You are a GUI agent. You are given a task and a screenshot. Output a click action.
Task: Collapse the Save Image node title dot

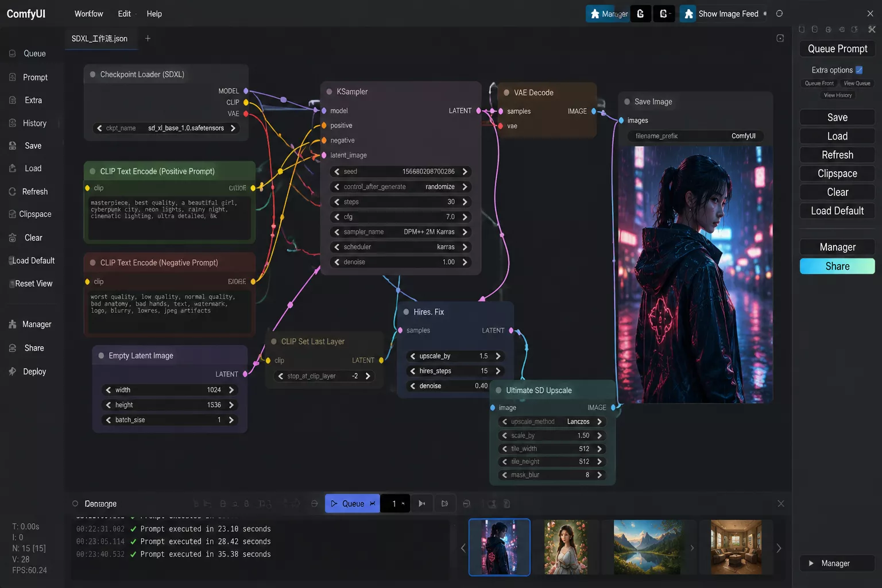pyautogui.click(x=627, y=102)
